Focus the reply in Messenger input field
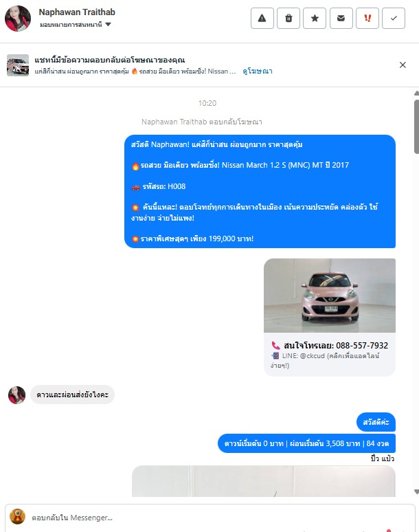Viewport: 419px width, 532px height. 217,518
